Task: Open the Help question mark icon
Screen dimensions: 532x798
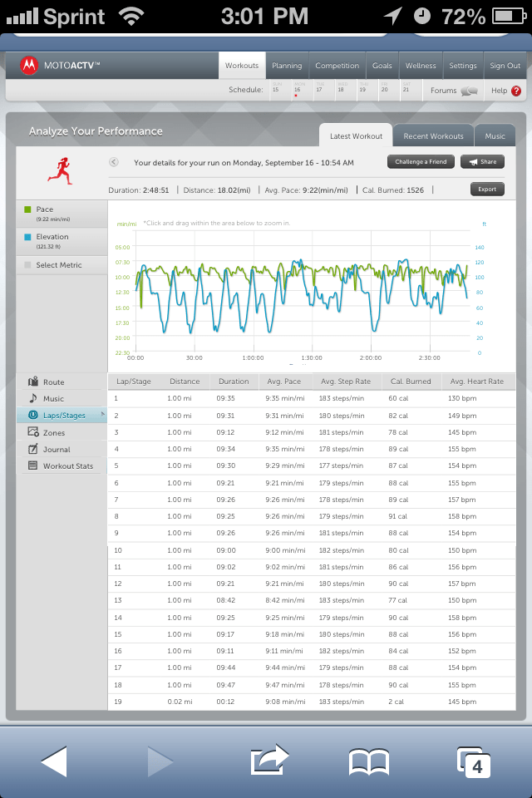Action: 516,91
